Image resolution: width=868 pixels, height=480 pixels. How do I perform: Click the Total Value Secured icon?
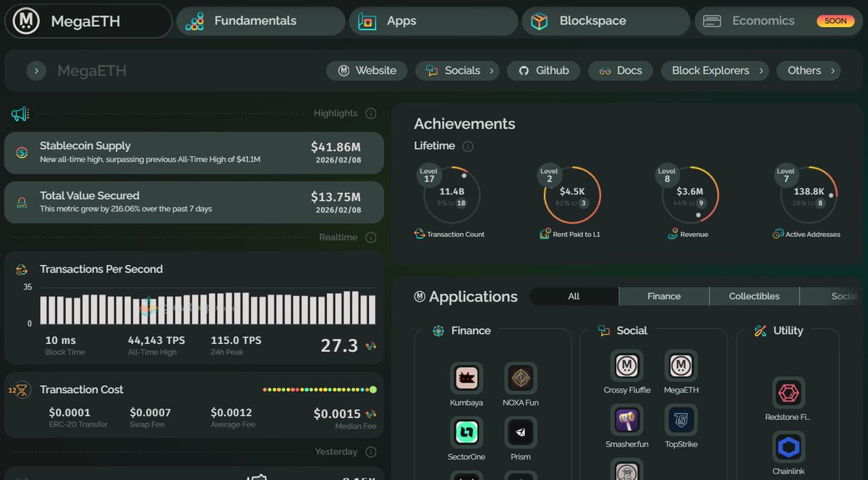pyautogui.click(x=22, y=203)
